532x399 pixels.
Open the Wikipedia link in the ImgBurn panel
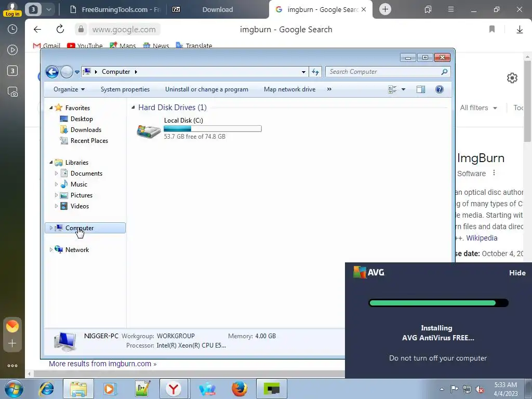pos(482,238)
